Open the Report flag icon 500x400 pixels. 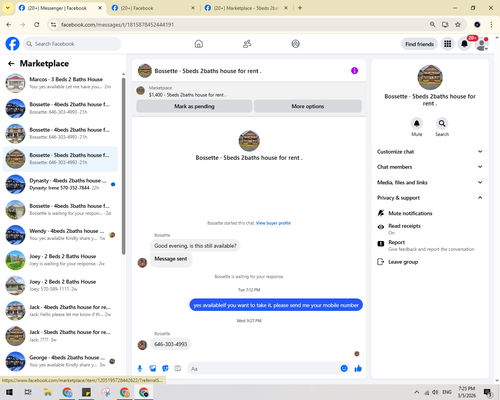[381, 244]
